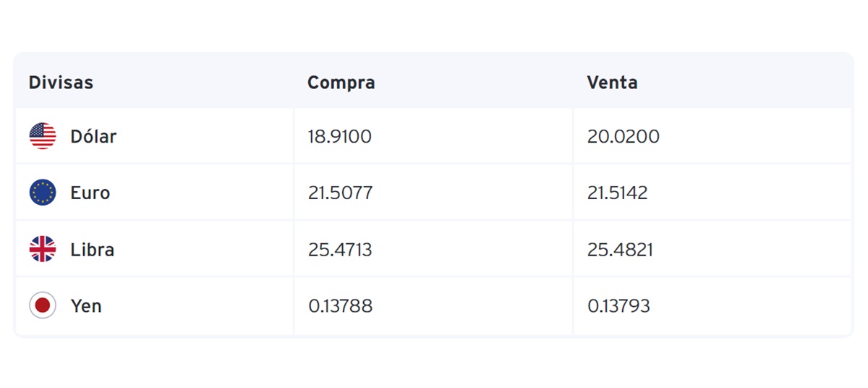Click the Venta column header
Image resolution: width=868 pixels, height=388 pixels.
click(612, 83)
